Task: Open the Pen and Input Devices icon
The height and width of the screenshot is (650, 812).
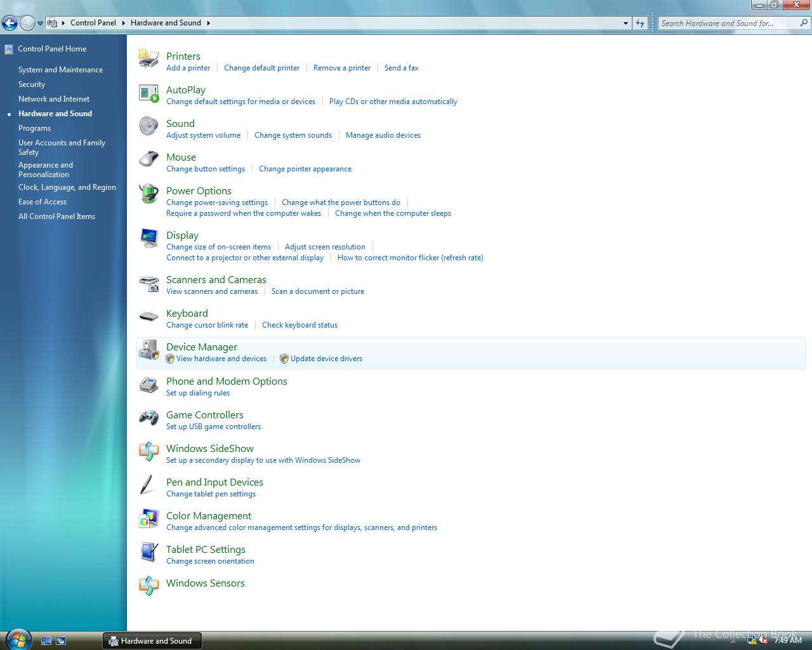Action: pos(148,485)
